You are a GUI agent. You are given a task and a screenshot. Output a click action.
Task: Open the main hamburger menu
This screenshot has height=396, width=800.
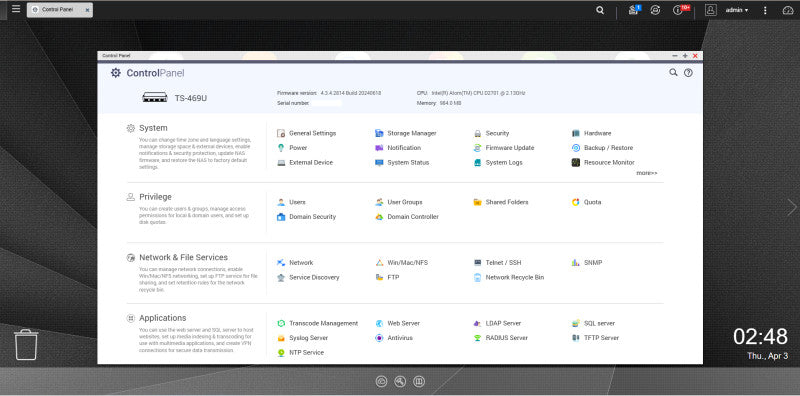(16, 9)
